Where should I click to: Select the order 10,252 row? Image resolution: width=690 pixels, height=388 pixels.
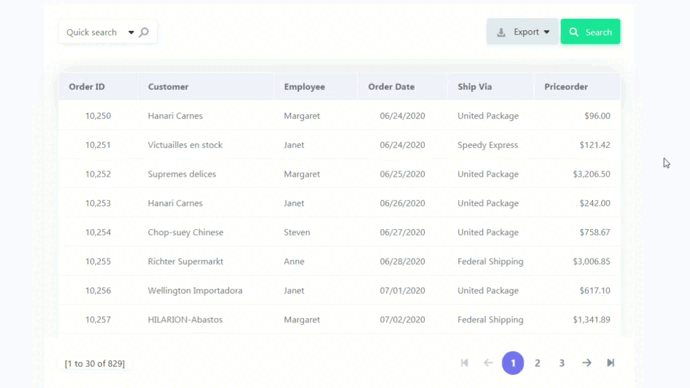coord(339,174)
